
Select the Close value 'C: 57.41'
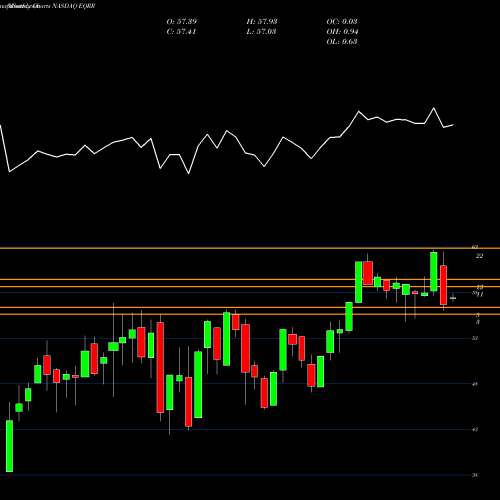(181, 32)
